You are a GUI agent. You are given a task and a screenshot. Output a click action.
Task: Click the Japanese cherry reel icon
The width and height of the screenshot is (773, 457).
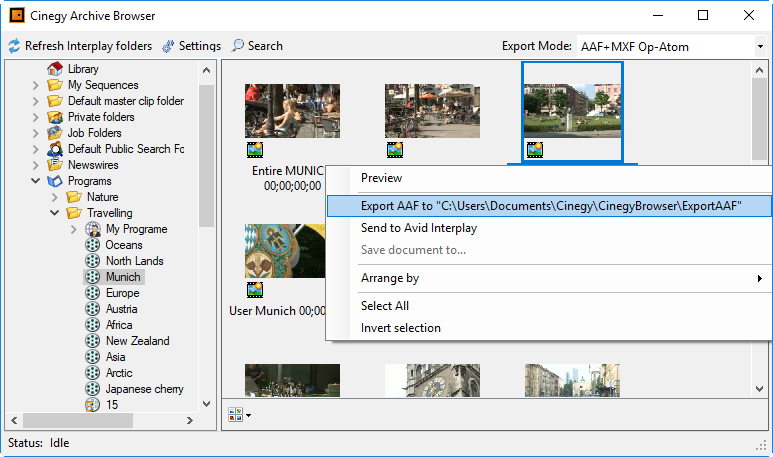coord(93,389)
